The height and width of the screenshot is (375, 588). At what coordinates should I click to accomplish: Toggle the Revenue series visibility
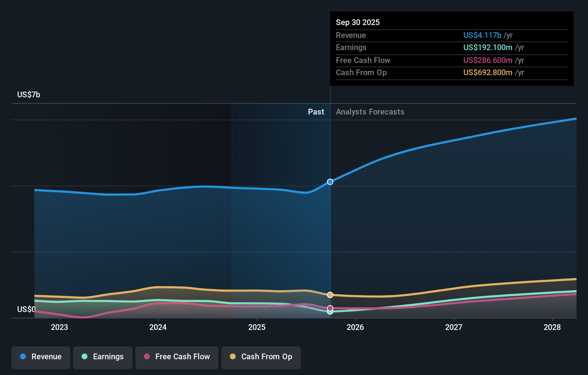40,357
